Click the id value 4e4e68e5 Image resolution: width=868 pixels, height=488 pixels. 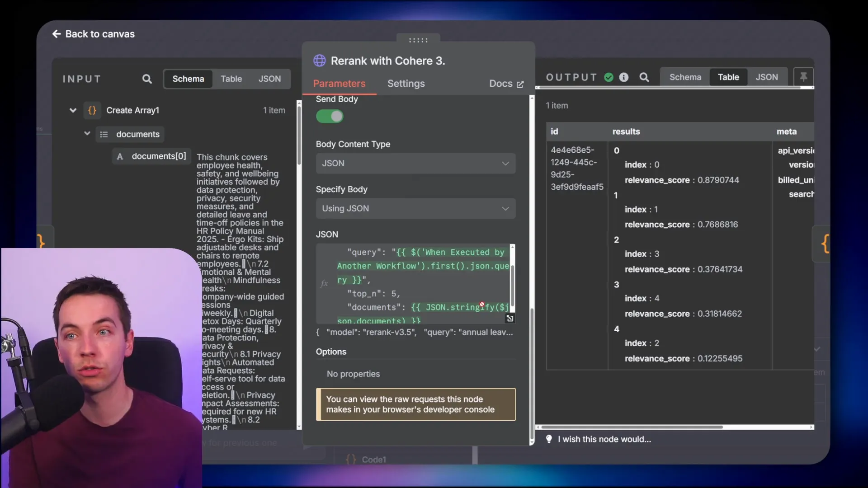pyautogui.click(x=577, y=168)
